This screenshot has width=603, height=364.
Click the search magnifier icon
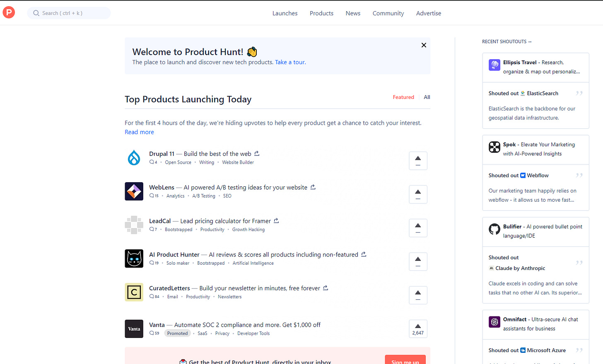(x=36, y=13)
